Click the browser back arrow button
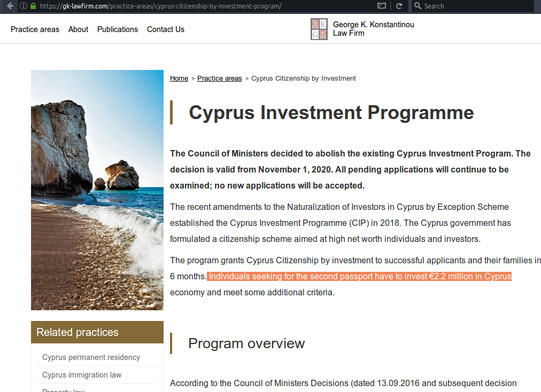541x392 pixels. [10, 6]
